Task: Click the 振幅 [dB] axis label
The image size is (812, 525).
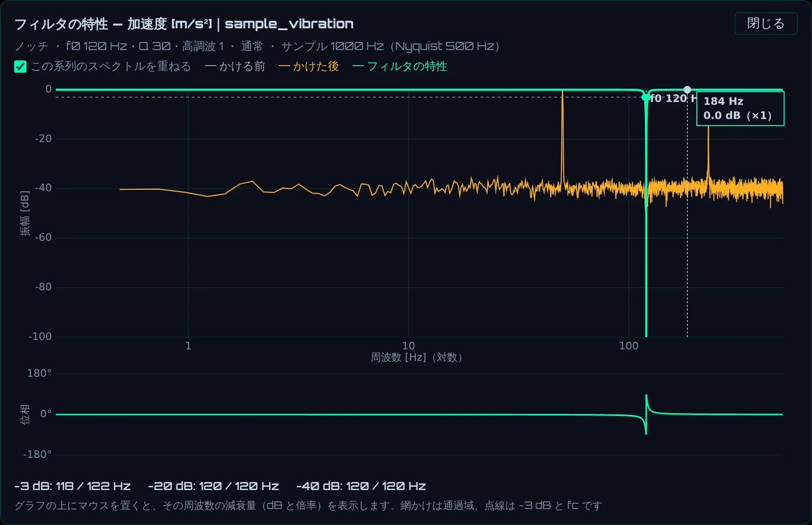Action: click(25, 213)
